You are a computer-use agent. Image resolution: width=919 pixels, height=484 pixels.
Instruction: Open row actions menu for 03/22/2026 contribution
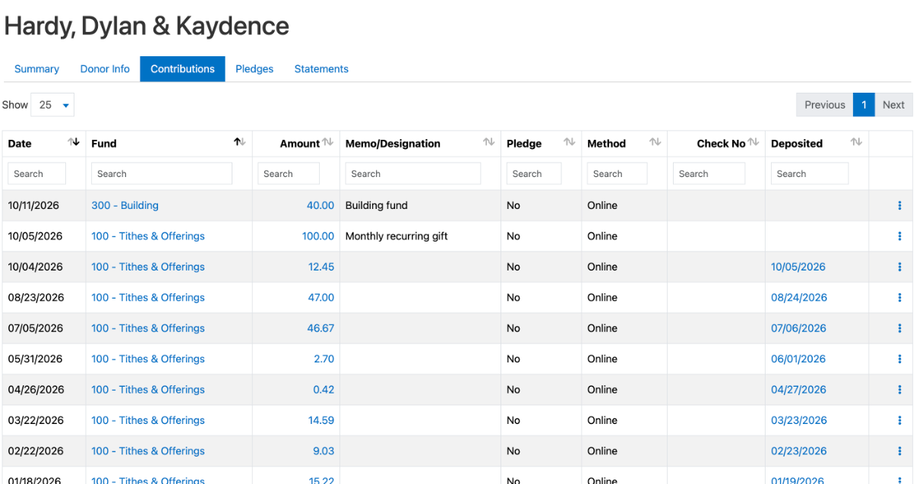[899, 420]
